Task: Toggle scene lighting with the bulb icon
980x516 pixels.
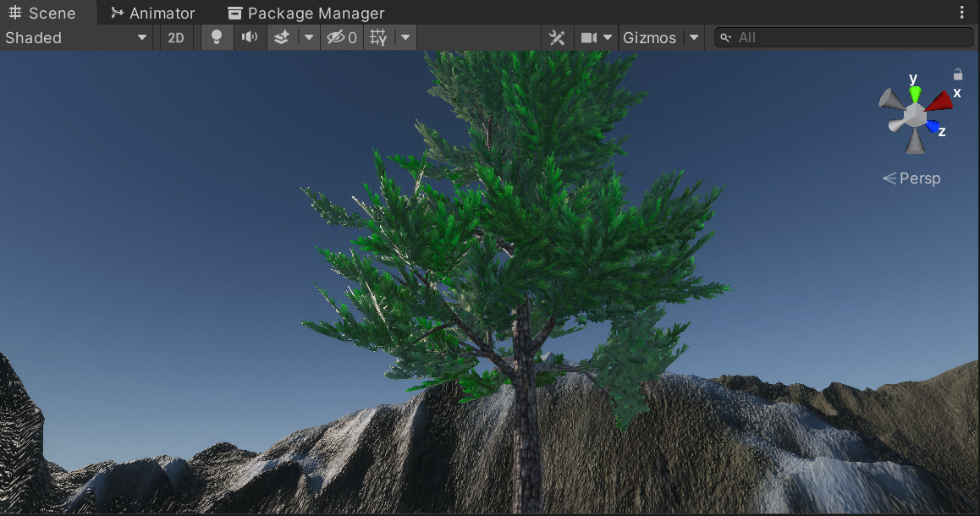Action: pos(217,37)
